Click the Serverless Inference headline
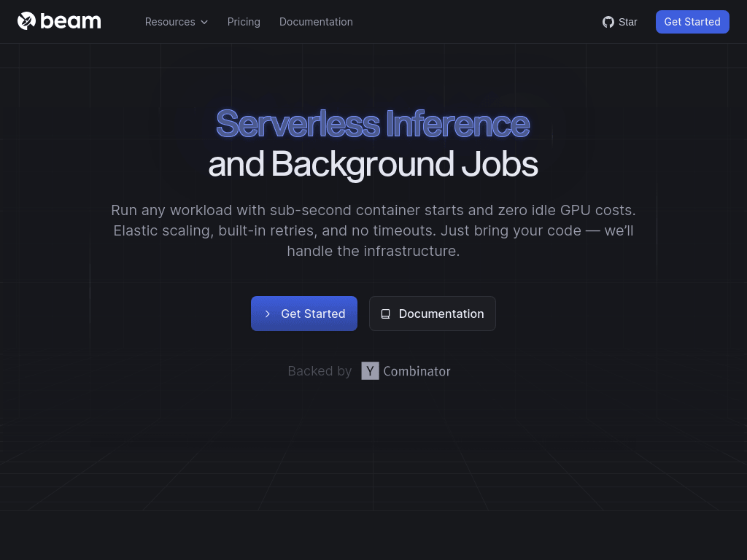This screenshot has width=747, height=560. coord(373,124)
